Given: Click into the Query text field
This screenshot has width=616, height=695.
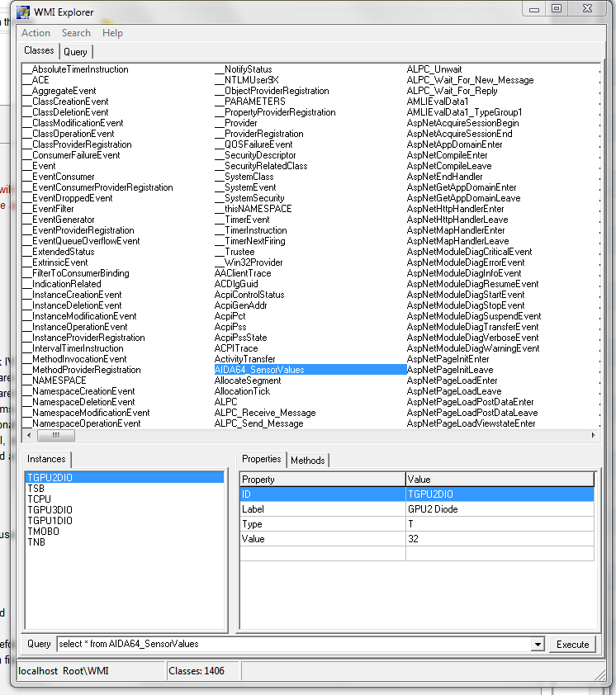Looking at the screenshot, I should click(x=294, y=644).
